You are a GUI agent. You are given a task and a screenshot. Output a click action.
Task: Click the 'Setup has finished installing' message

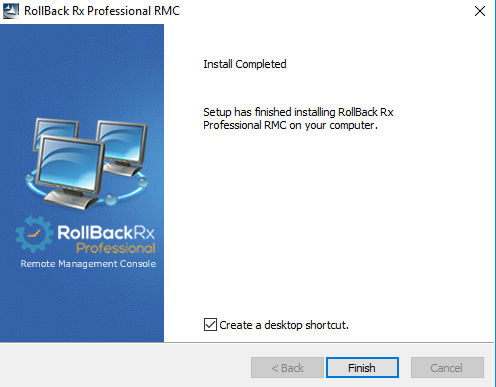click(x=298, y=119)
